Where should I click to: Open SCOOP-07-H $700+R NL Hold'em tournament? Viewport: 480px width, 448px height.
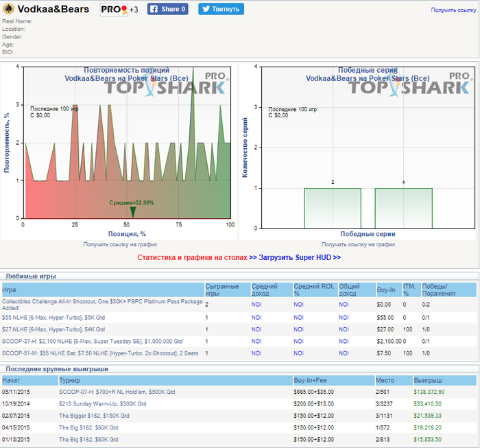[117, 392]
